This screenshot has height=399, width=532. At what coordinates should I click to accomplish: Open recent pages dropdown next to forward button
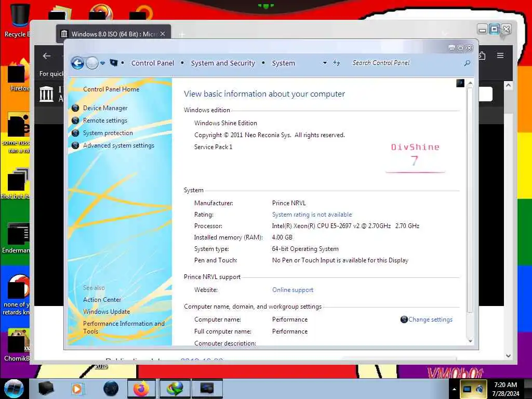coord(102,63)
